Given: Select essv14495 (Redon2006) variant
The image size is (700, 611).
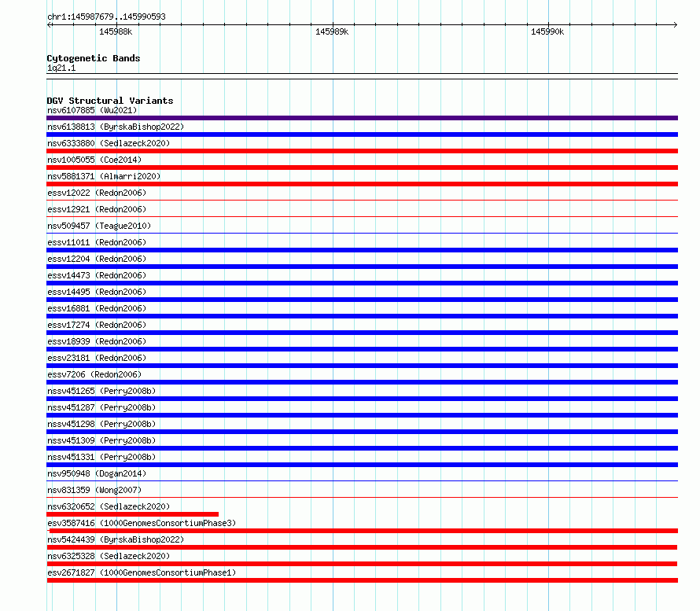Looking at the screenshot, I should point(97,292).
